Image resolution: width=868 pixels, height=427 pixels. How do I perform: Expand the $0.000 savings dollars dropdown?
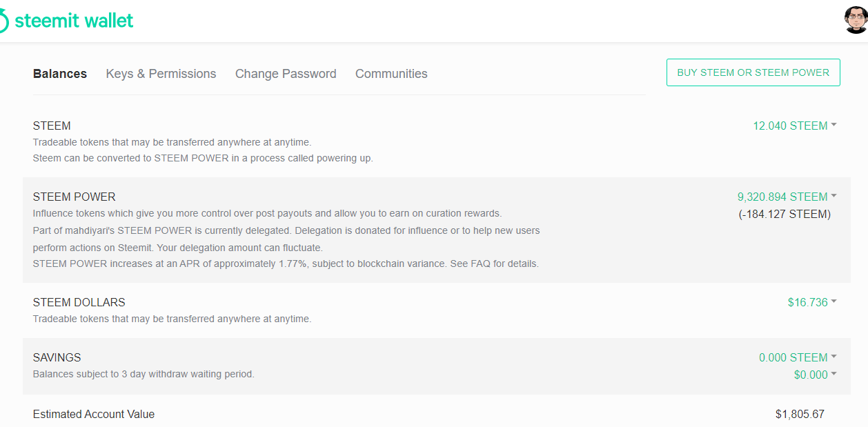coord(811,375)
